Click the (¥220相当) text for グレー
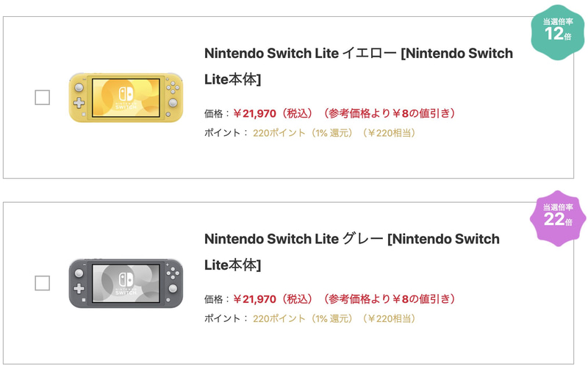This screenshot has height=369, width=588. click(389, 318)
